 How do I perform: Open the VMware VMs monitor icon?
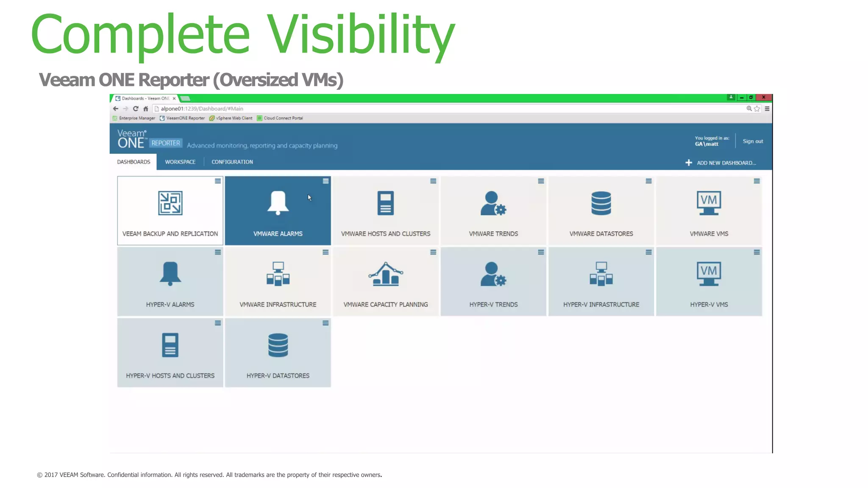coord(709,203)
